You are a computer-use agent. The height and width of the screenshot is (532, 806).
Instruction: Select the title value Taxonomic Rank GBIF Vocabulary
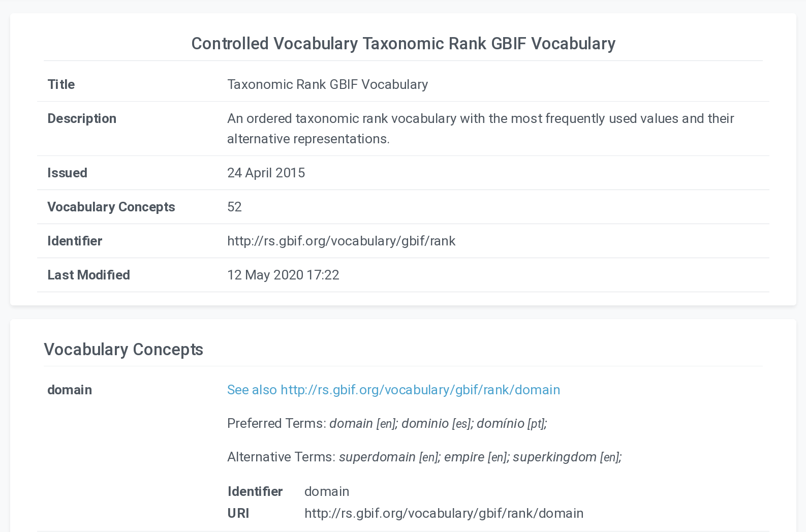pyautogui.click(x=327, y=84)
